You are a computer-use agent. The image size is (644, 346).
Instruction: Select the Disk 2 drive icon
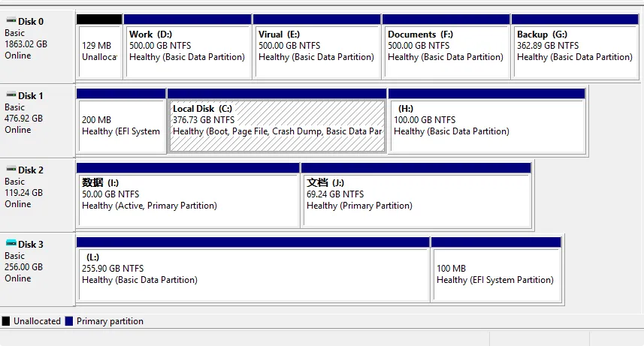[11, 169]
